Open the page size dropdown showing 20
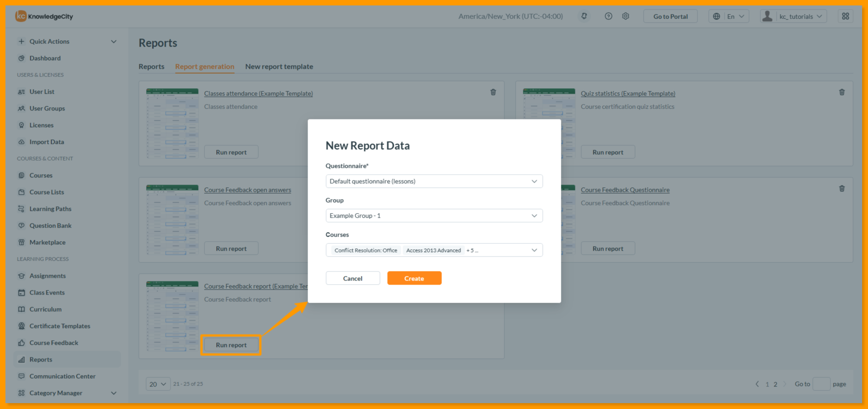This screenshot has height=409, width=868. (158, 384)
